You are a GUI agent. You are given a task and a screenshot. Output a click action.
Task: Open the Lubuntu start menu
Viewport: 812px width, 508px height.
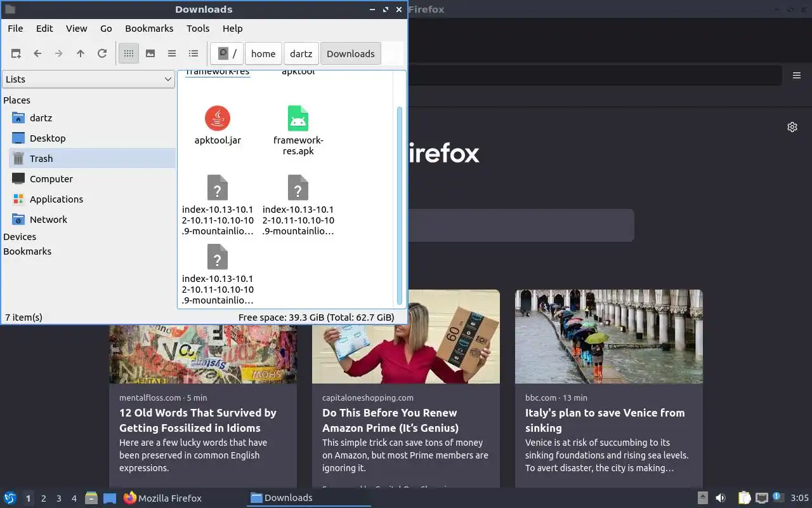tap(10, 498)
